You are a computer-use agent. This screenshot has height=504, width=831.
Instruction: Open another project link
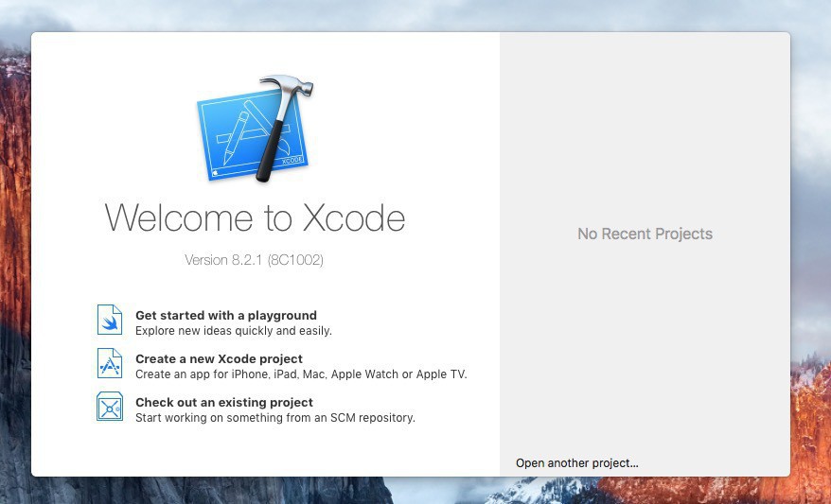coord(577,463)
